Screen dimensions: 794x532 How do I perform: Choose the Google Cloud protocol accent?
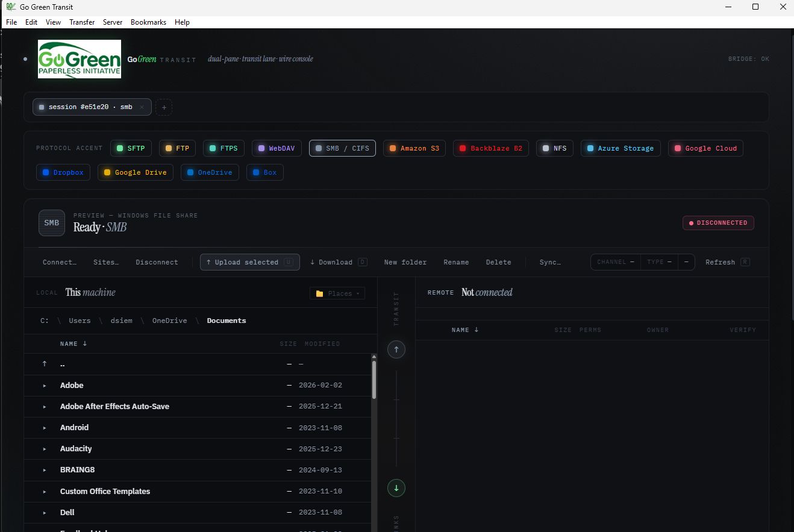point(705,148)
